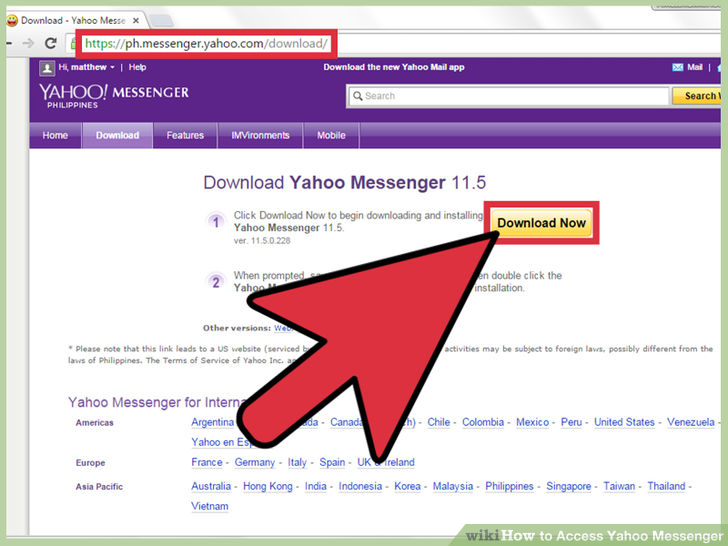The height and width of the screenshot is (546, 728).
Task: Open the Indonesia messenger link
Action: click(360, 486)
